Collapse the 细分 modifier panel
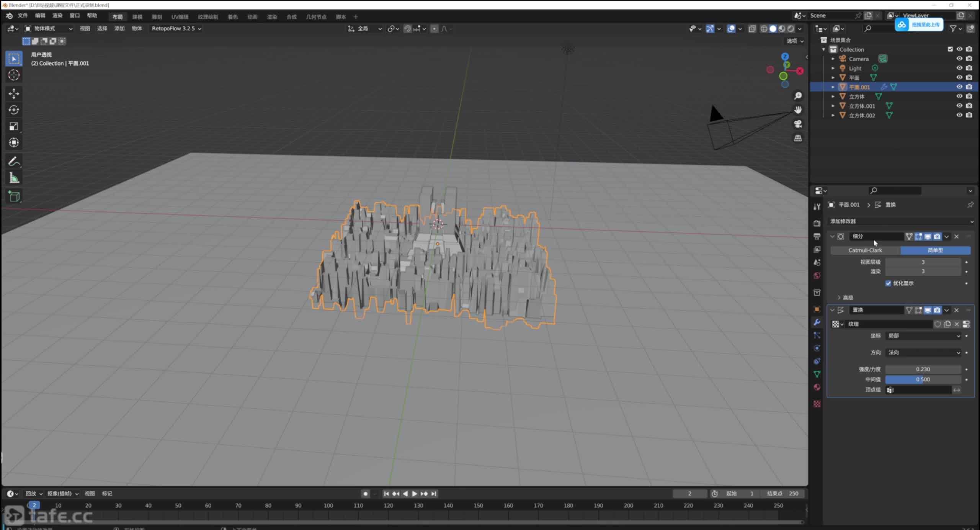The height and width of the screenshot is (530, 980). (832, 237)
